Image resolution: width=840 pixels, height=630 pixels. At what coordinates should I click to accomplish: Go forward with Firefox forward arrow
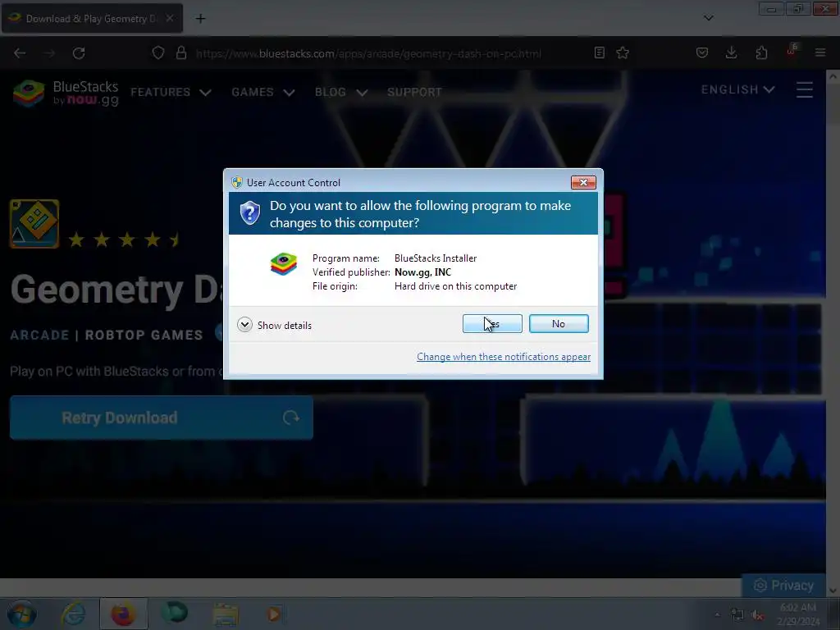pyautogui.click(x=49, y=53)
